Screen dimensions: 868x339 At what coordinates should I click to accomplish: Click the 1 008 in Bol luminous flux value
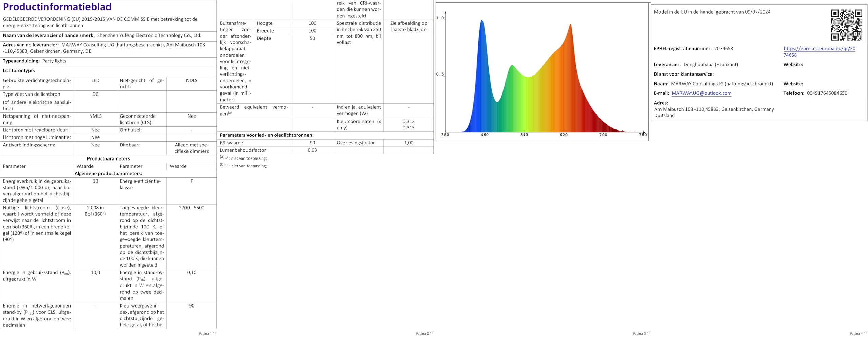(x=95, y=211)
